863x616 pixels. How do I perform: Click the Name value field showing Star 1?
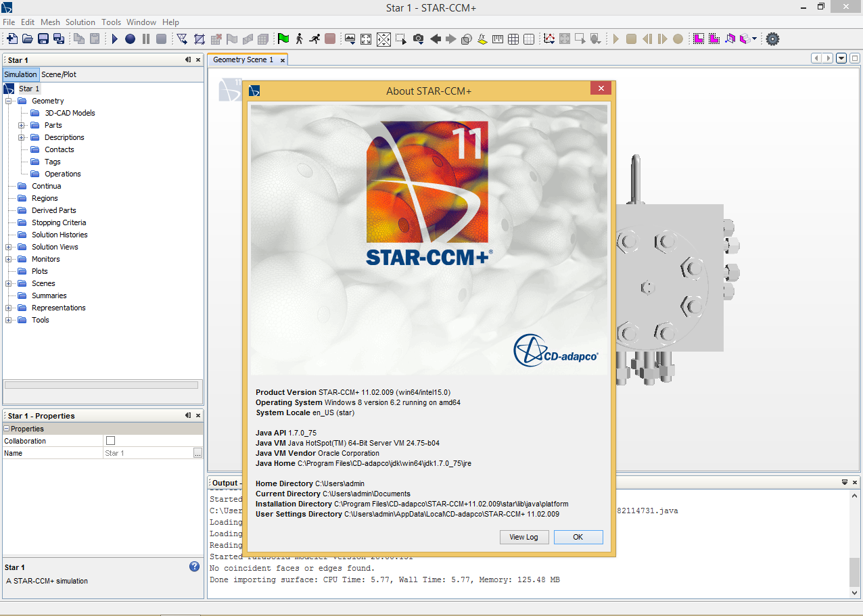pos(148,453)
